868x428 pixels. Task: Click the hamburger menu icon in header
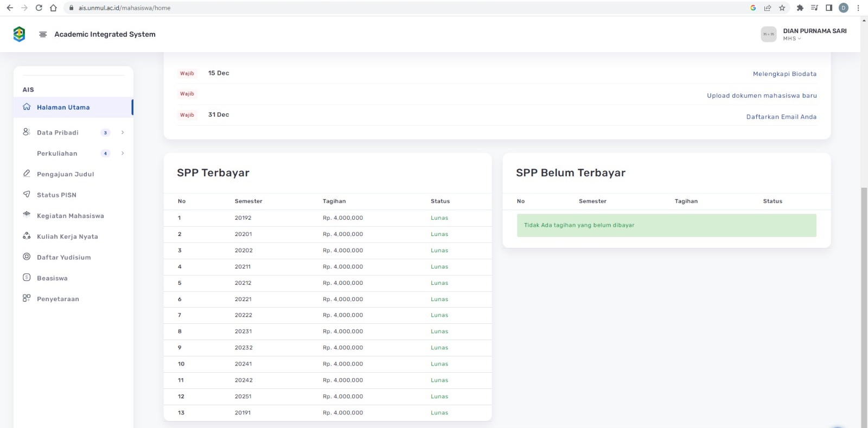[43, 34]
